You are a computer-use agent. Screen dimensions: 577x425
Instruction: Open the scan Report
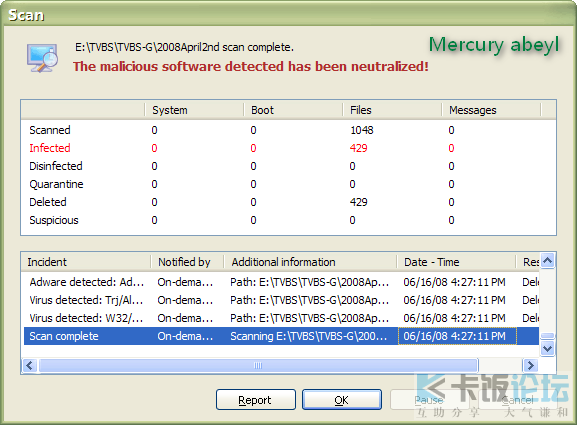256,400
